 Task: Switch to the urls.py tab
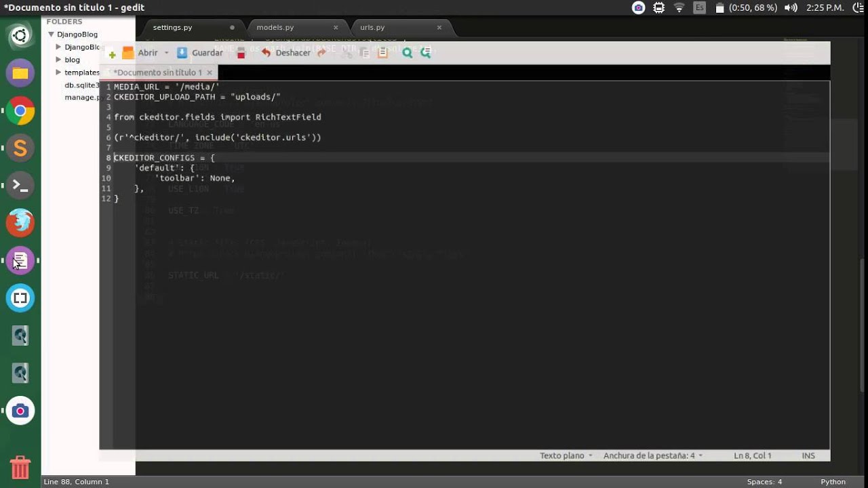(372, 27)
